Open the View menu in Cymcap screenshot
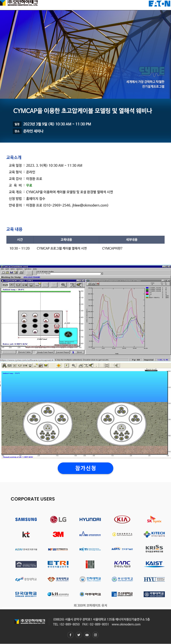Screen dimensions: 171x644 pos(12,269)
